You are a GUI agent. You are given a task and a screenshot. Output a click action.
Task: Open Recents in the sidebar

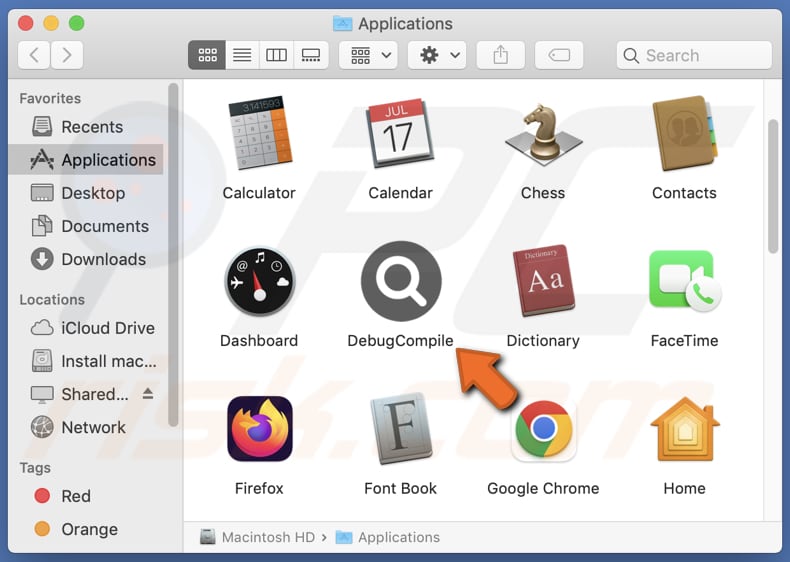(86, 127)
